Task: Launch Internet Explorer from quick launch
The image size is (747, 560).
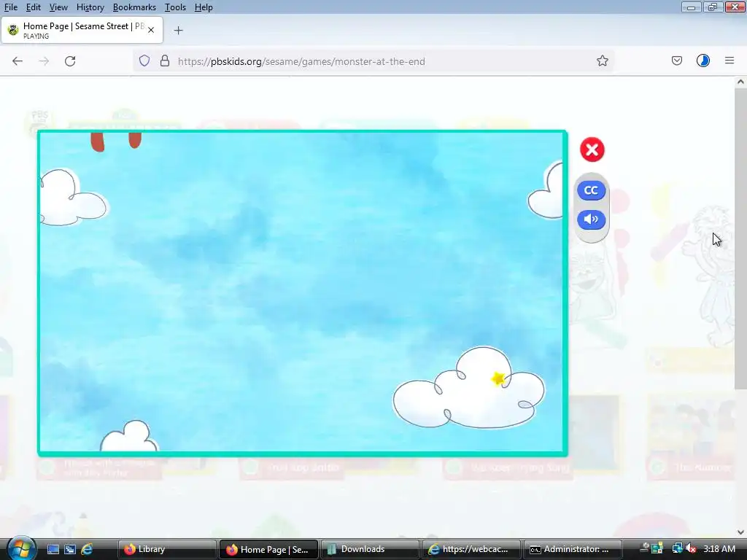Action: tap(87, 550)
